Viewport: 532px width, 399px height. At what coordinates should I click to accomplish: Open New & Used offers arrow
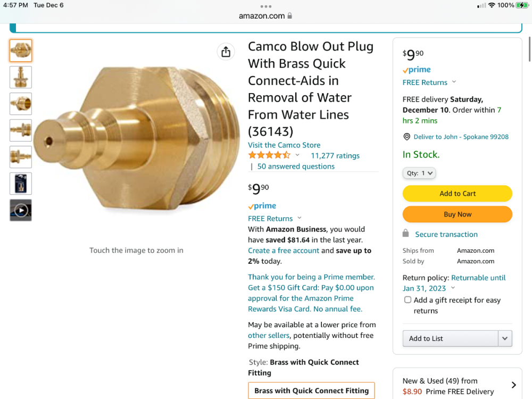[513, 385]
